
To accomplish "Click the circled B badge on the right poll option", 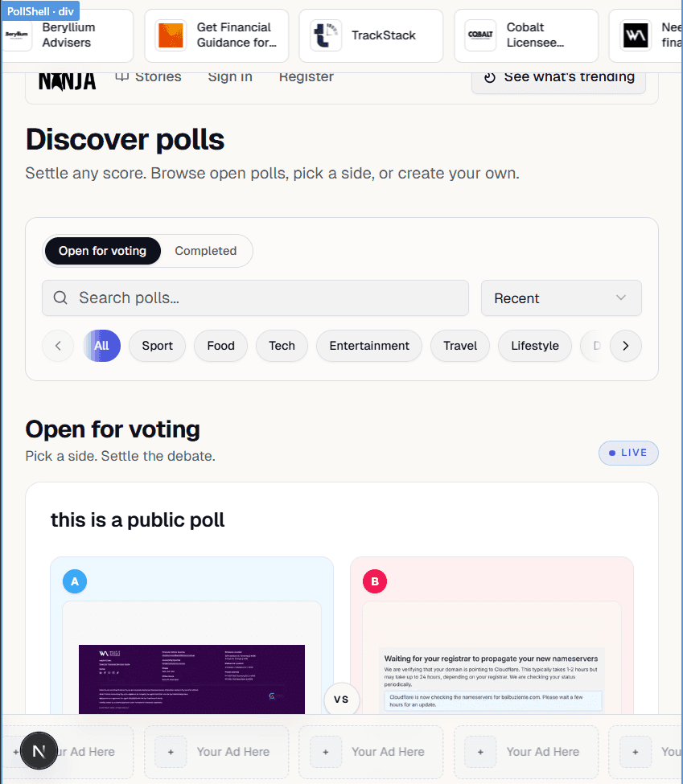I will coord(374,581).
